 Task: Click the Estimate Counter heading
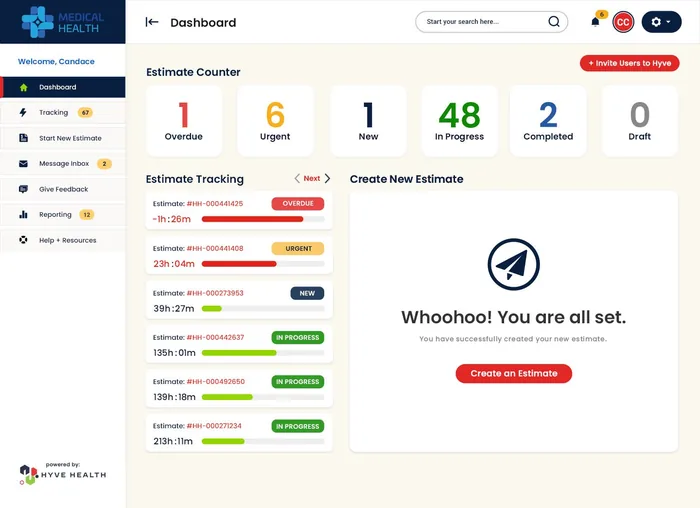tap(193, 72)
